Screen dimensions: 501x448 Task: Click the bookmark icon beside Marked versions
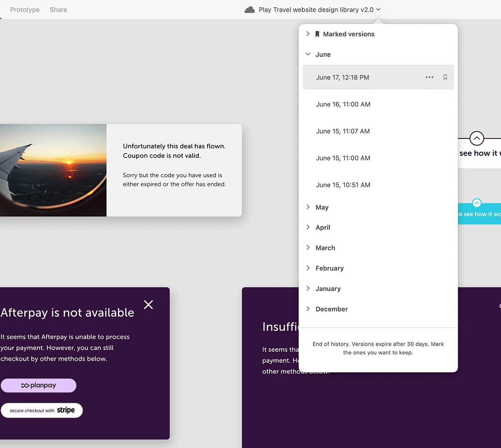pyautogui.click(x=317, y=34)
